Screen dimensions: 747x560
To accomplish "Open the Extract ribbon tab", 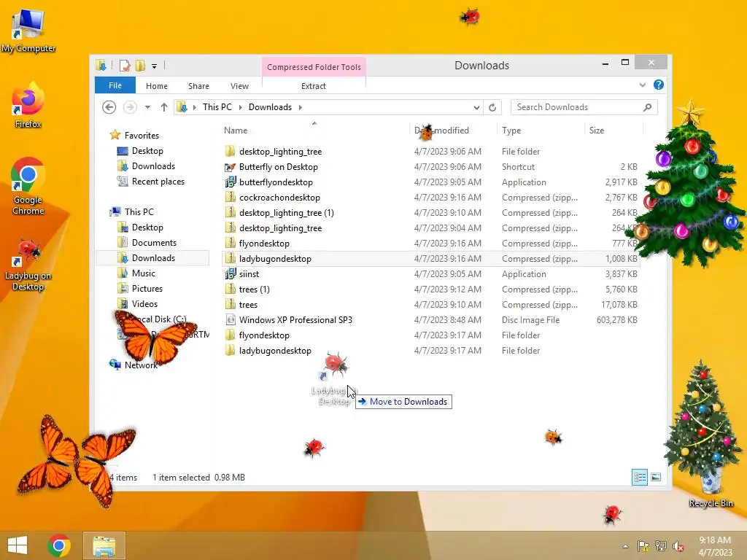I will point(314,86).
